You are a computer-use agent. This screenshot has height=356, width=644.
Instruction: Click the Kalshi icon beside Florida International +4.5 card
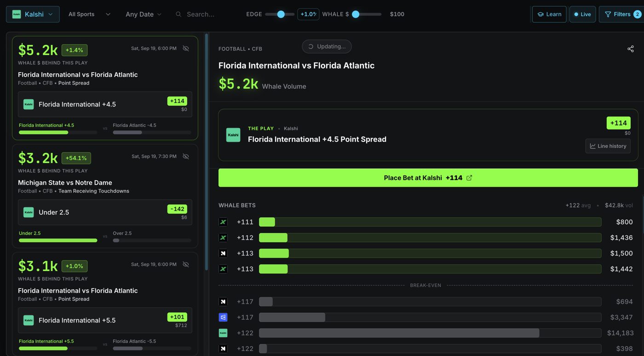[x=29, y=104]
